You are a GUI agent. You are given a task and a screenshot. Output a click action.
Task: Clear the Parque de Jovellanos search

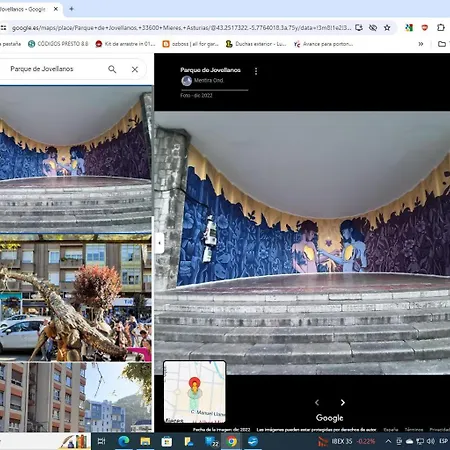(x=135, y=69)
